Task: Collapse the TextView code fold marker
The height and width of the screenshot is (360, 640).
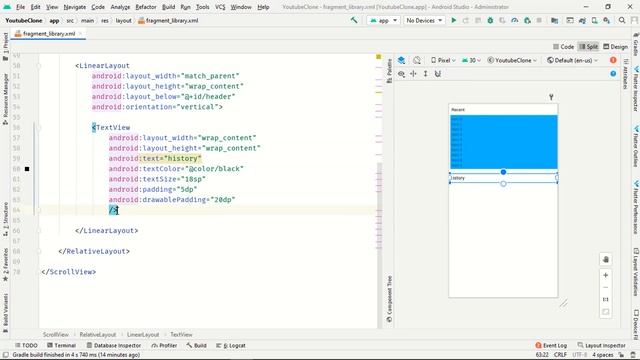Action: pyautogui.click(x=39, y=128)
